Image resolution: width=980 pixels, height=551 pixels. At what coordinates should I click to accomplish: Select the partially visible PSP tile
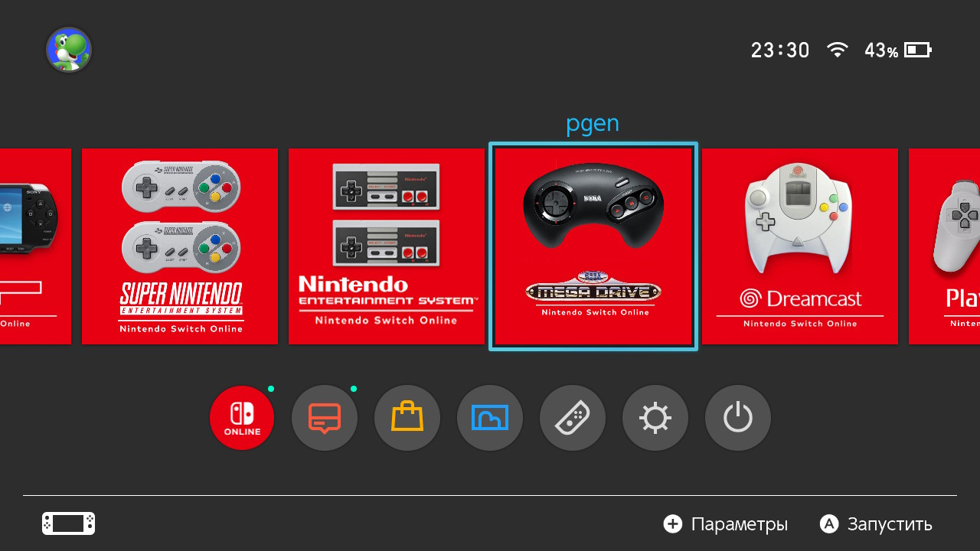tap(35, 246)
